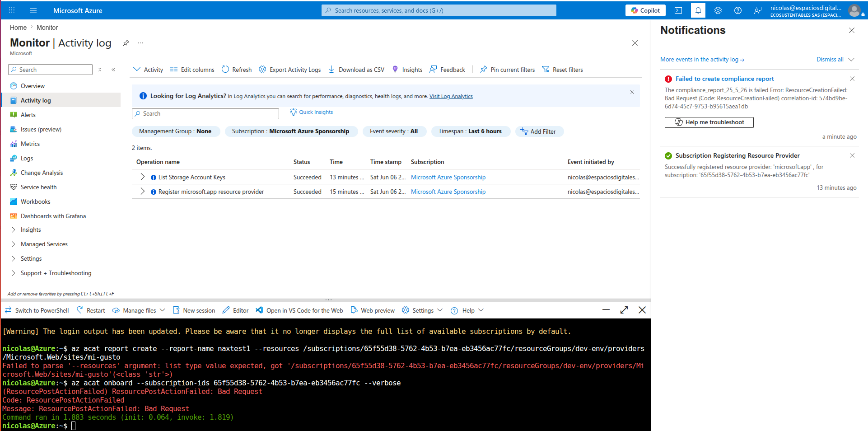Open the Timespan Last 6 hours filter
868x431 pixels.
tap(470, 131)
